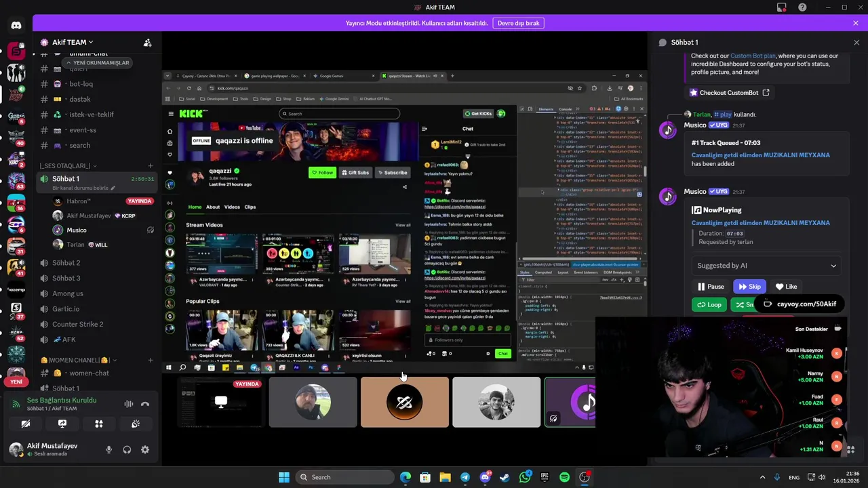Click the invite members icon beside Akif TEAM
This screenshot has height=488, width=868.
click(147, 42)
